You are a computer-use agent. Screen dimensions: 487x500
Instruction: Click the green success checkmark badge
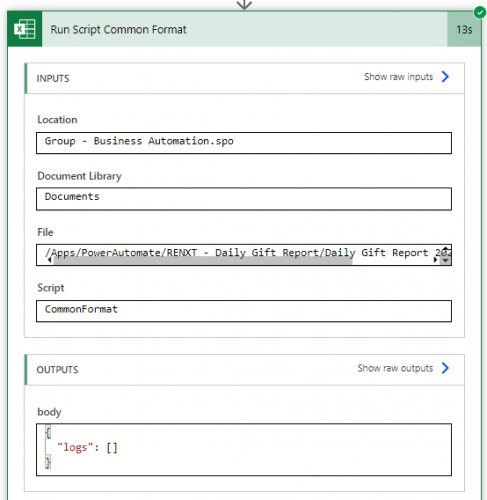[479, 13]
